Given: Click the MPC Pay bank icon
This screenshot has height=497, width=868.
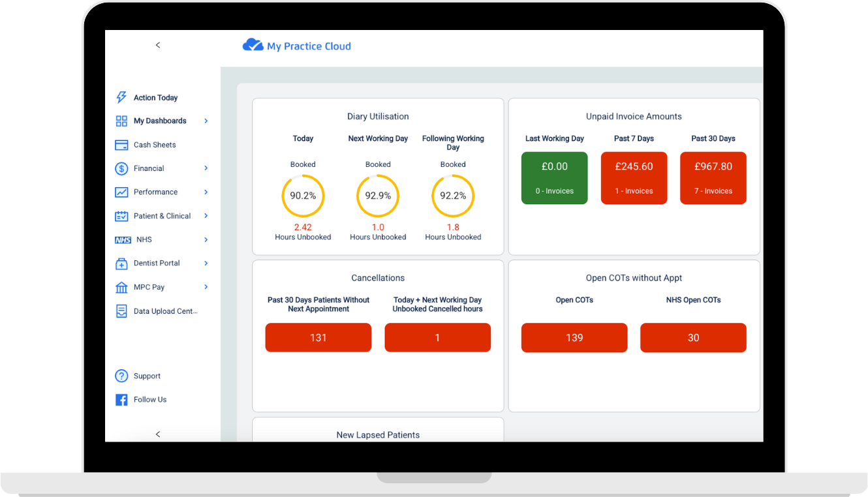Looking at the screenshot, I should tap(121, 288).
